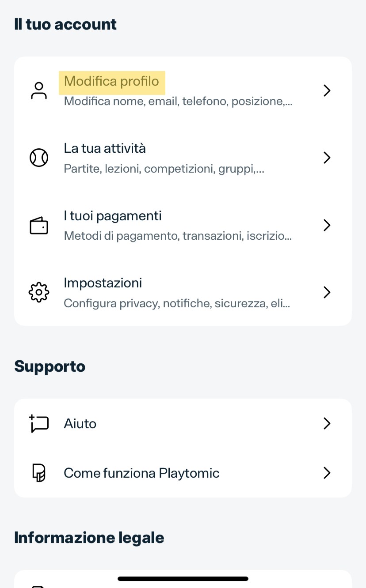Tap the Aiuto support link

pyautogui.click(x=80, y=424)
